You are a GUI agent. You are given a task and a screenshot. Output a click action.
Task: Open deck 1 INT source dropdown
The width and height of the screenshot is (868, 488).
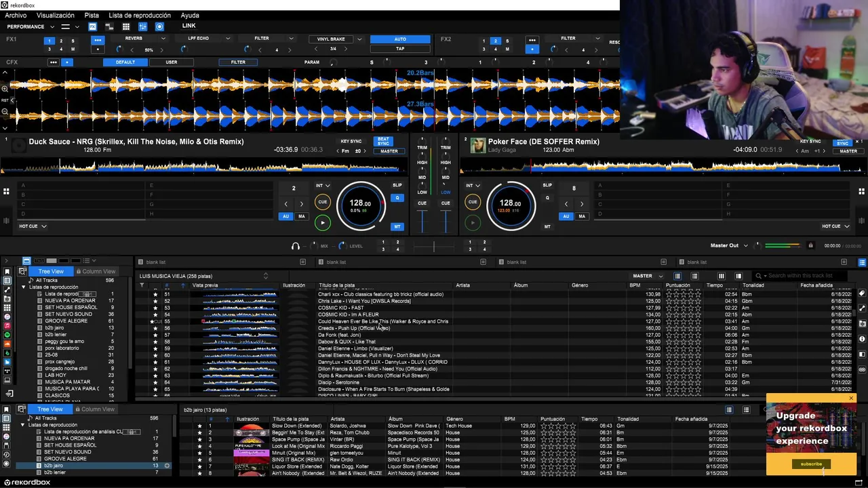coord(323,186)
